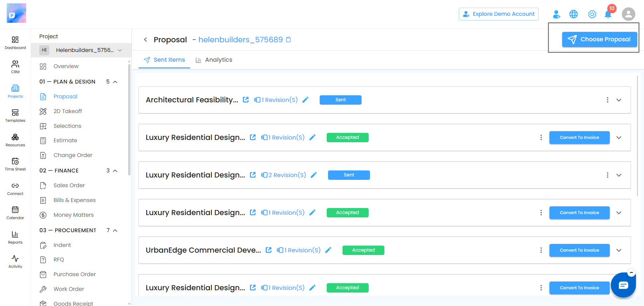The height and width of the screenshot is (306, 644).
Task: Edit Architectural Feasibility proposal with pencil icon
Action: click(x=305, y=100)
